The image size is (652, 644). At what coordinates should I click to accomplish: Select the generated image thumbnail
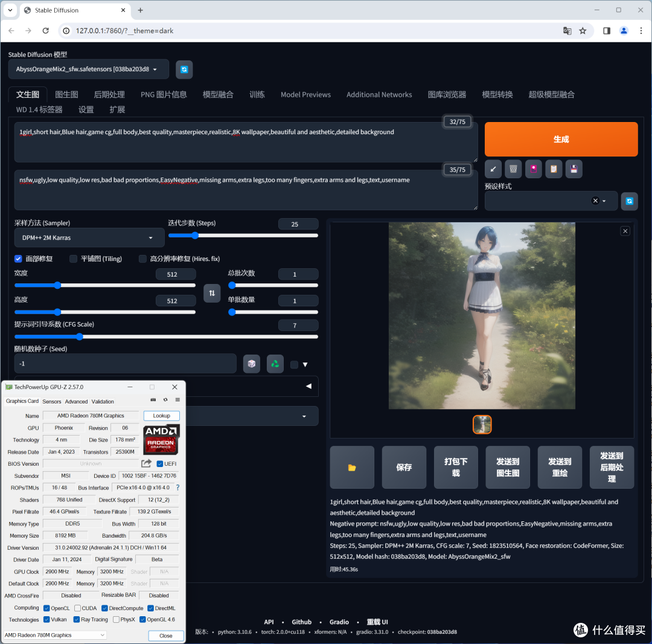482,425
